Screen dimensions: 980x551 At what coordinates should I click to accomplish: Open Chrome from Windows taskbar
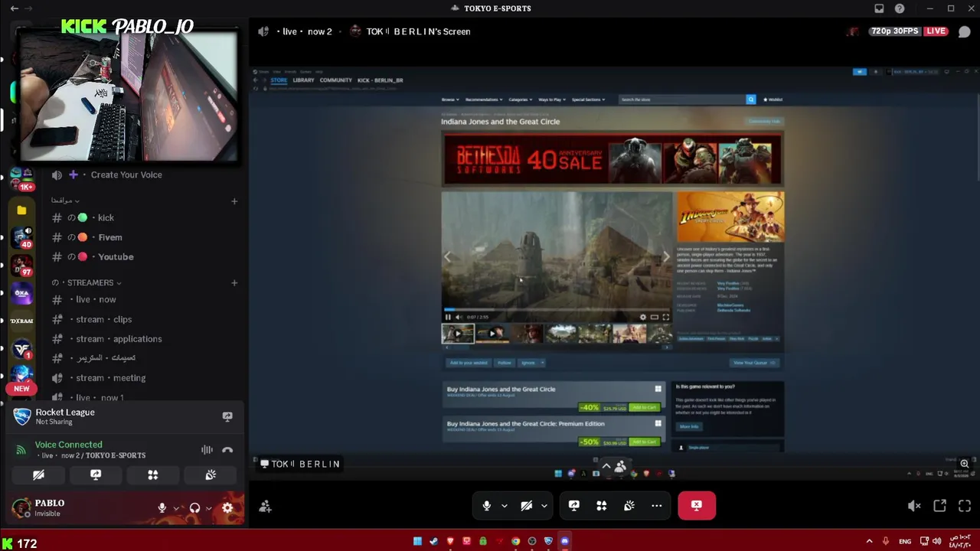516,541
